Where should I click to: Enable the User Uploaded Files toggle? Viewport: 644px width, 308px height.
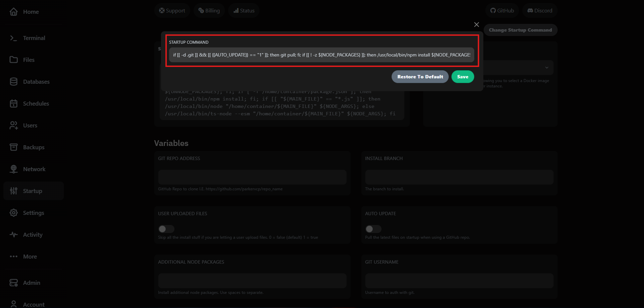click(x=166, y=229)
